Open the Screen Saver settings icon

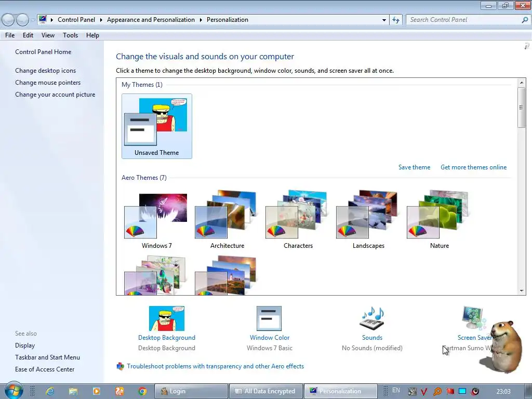click(x=474, y=318)
